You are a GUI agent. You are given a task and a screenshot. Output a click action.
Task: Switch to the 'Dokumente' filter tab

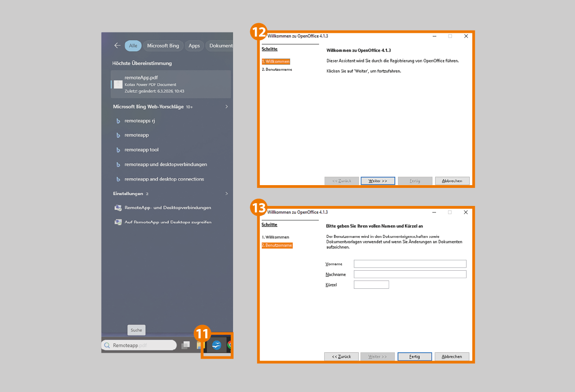220,46
